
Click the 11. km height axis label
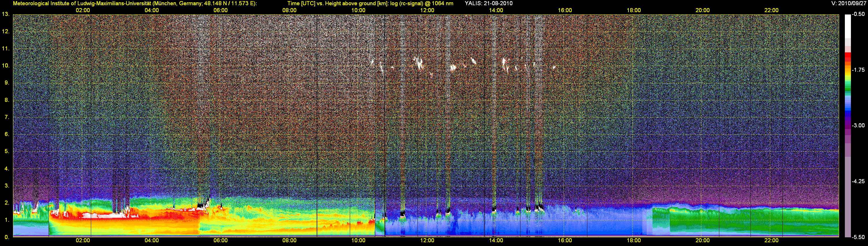(x=6, y=49)
